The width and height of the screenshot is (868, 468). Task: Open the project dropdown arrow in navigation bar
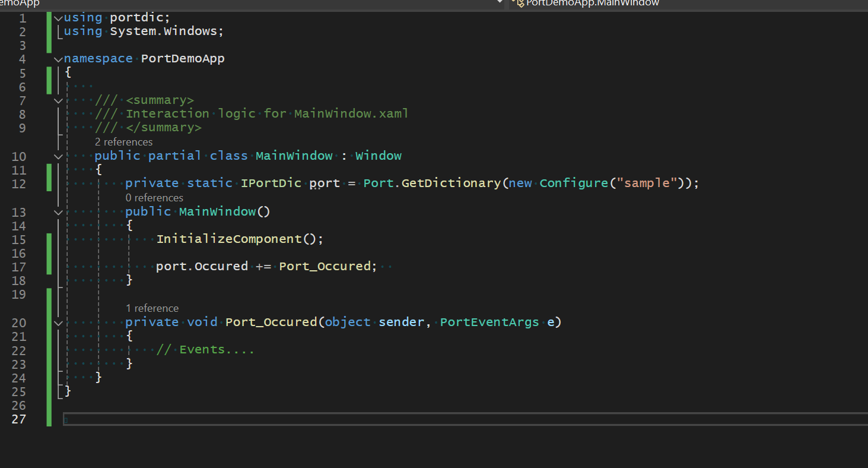500,3
